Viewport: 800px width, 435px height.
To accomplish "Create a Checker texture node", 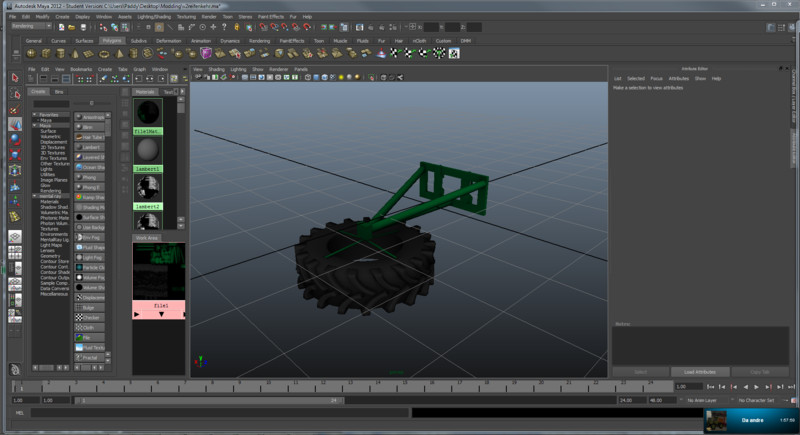I will click(x=90, y=317).
